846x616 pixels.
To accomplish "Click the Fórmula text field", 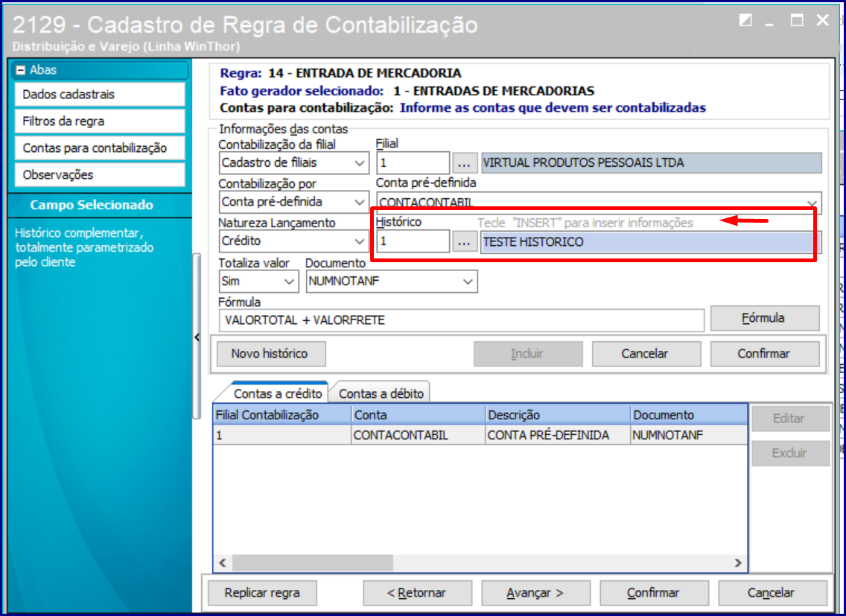I will coord(461,320).
